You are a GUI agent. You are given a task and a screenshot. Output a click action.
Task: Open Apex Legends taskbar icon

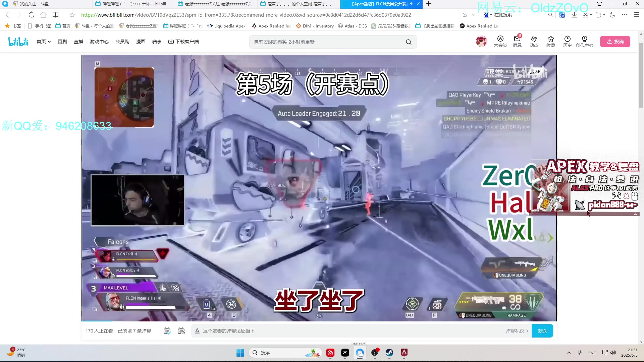(x=404, y=353)
